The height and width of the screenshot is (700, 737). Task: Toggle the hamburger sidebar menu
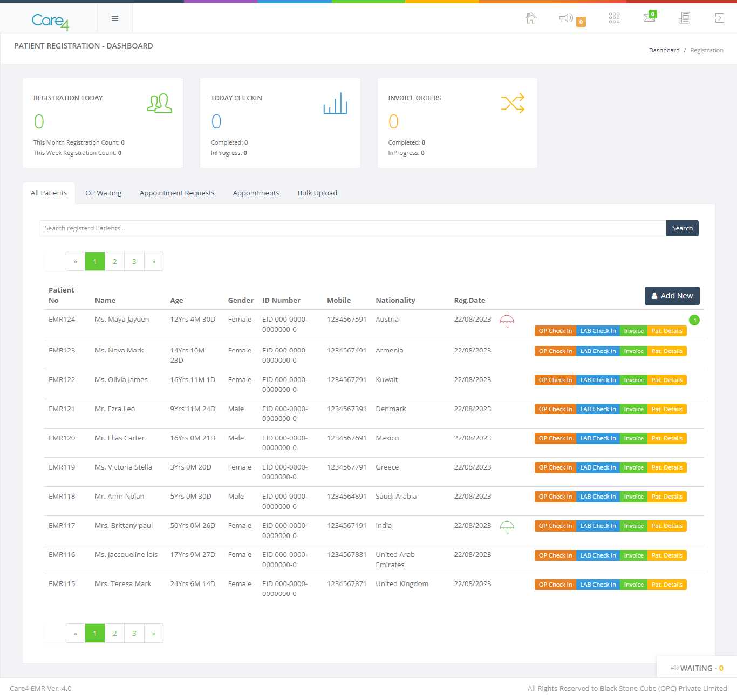click(x=115, y=18)
